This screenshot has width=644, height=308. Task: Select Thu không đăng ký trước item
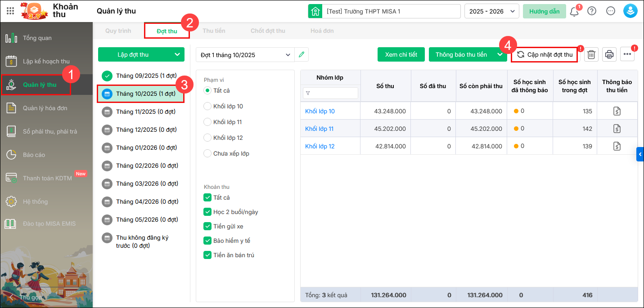click(x=141, y=241)
